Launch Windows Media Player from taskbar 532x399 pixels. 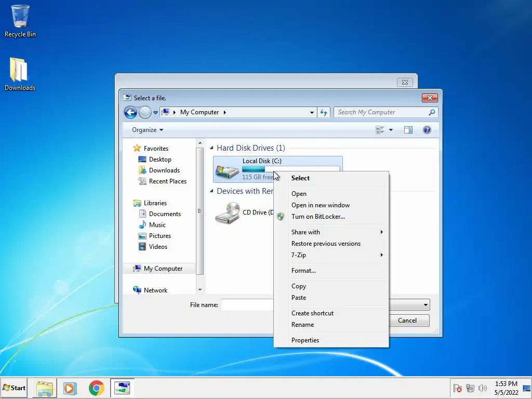click(x=70, y=388)
